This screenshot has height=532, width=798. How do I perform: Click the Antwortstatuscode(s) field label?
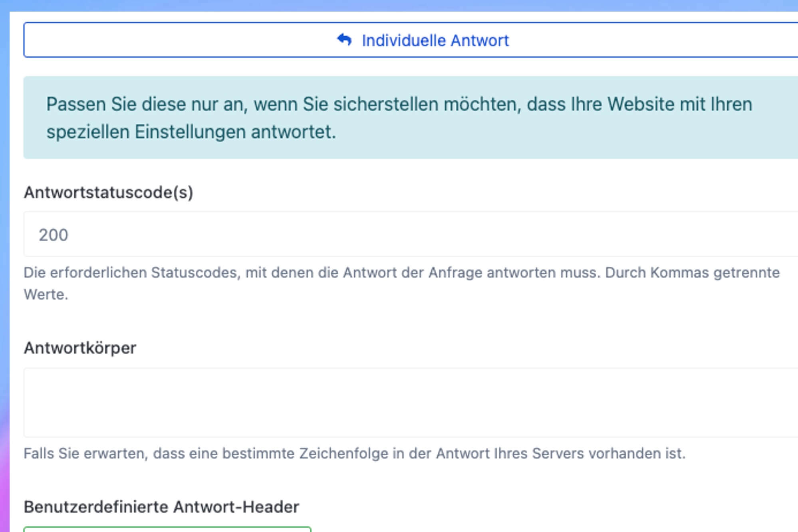(x=109, y=193)
